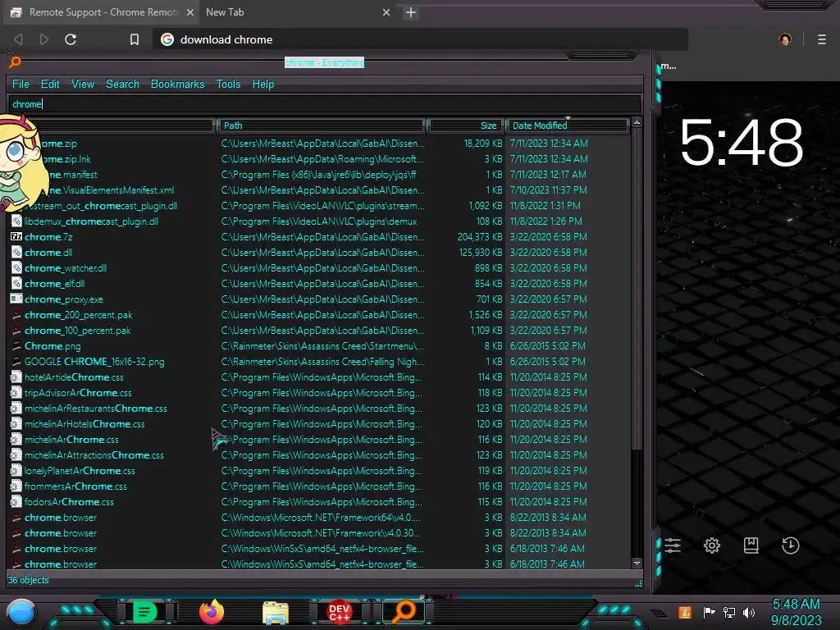
Task: Select the chrome.dll file icon
Action: (x=16, y=253)
